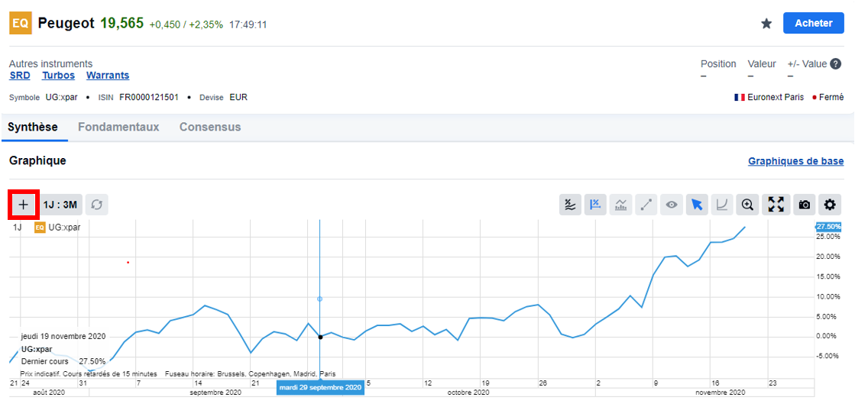Click the Devise EUR value

click(x=238, y=98)
